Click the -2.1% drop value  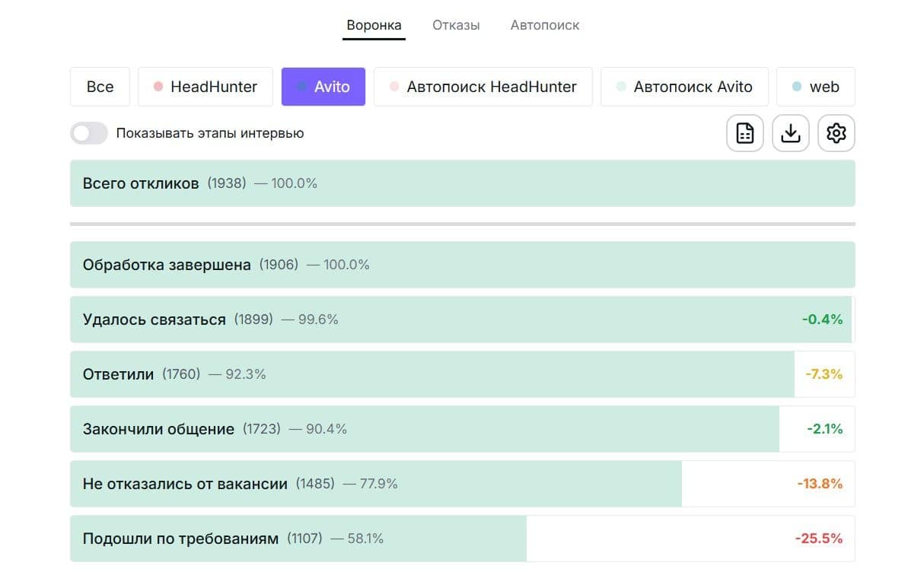click(x=825, y=429)
